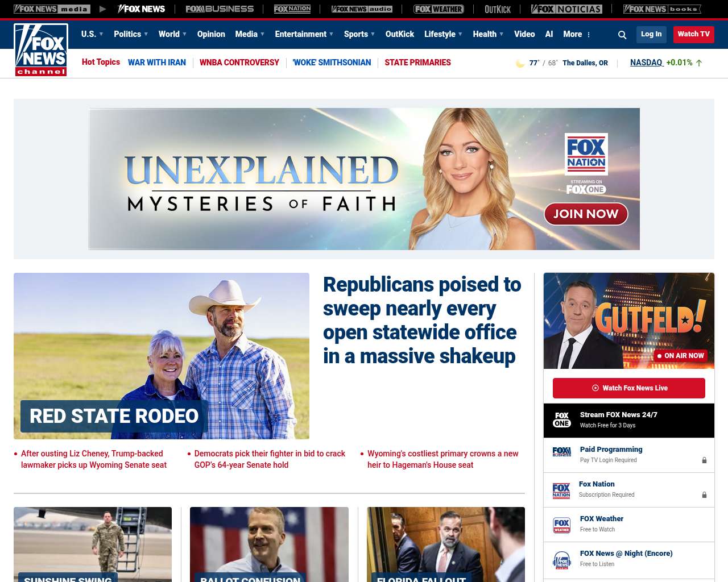Open the Fox Nation network logo
Screen dimensions: 728x582
coord(292,9)
